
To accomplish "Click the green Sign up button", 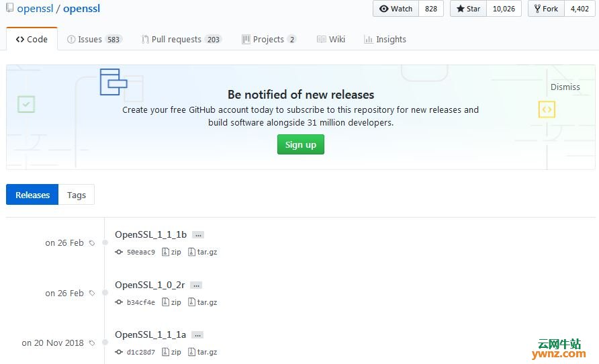I will pos(301,144).
